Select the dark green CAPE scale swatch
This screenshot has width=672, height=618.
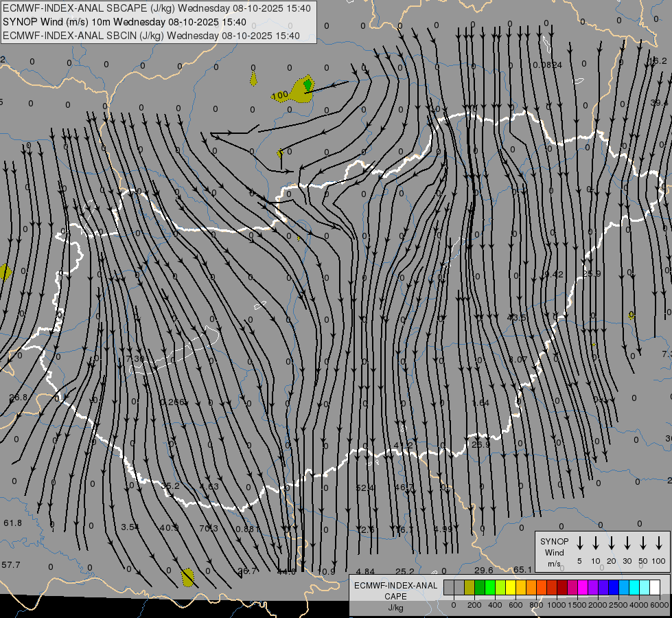[x=480, y=587]
